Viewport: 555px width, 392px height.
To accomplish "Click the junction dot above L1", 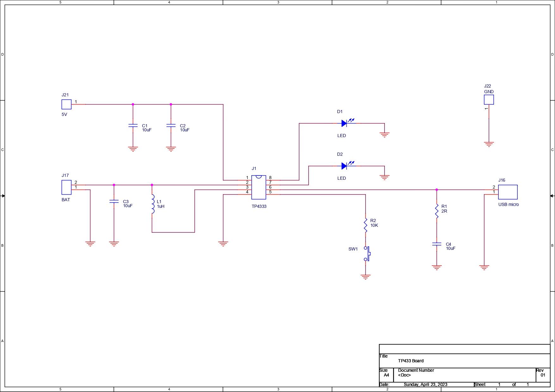I will [152, 185].
